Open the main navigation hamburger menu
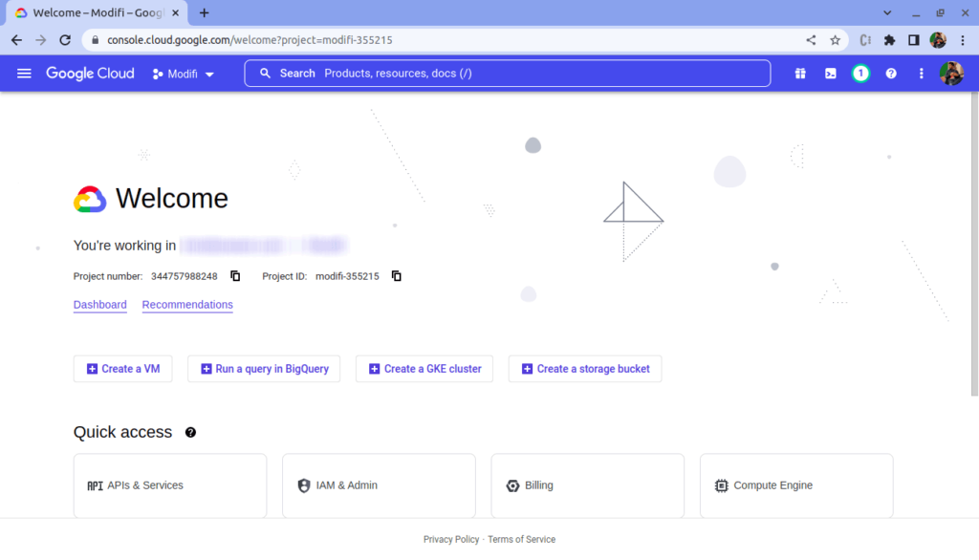 click(x=24, y=74)
